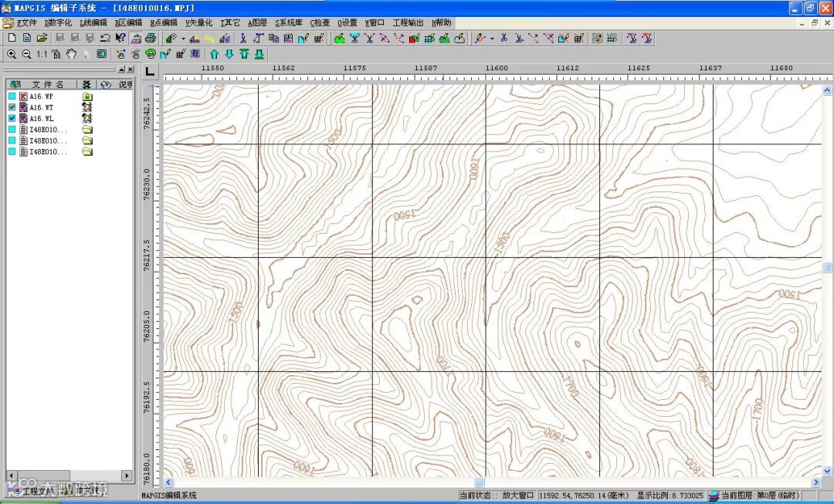Toggle the A16.WP file checkbox
Image resolution: width=834 pixels, height=504 pixels.
[x=12, y=96]
